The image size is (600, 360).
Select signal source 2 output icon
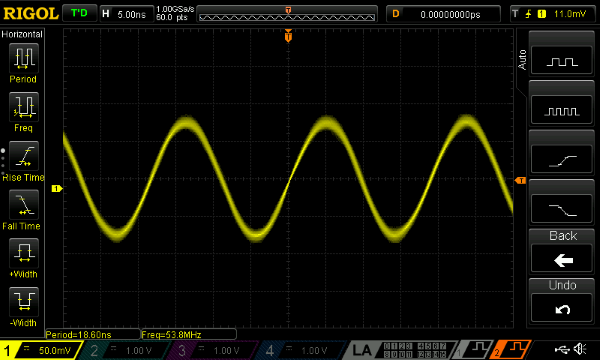click(511, 350)
